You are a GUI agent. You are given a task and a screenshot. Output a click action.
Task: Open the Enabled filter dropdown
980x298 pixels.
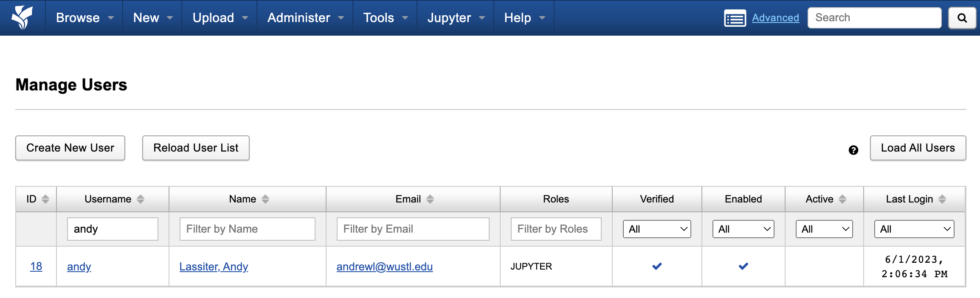point(743,229)
